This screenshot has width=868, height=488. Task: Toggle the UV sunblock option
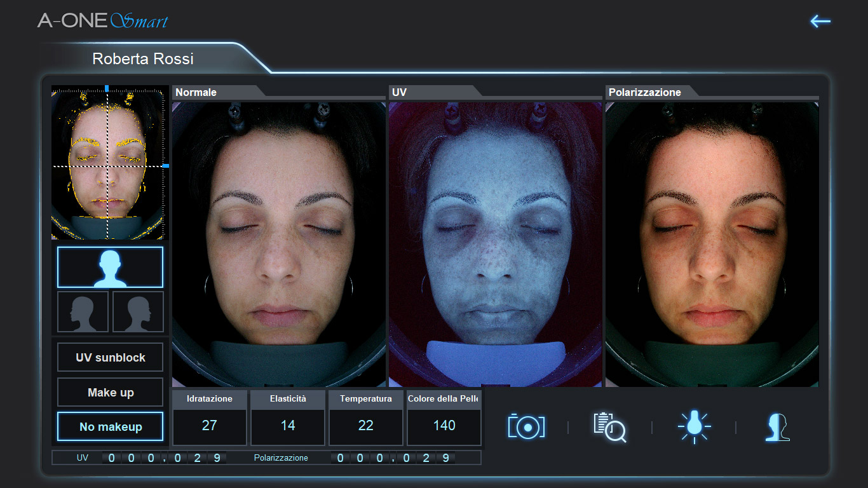[110, 357]
